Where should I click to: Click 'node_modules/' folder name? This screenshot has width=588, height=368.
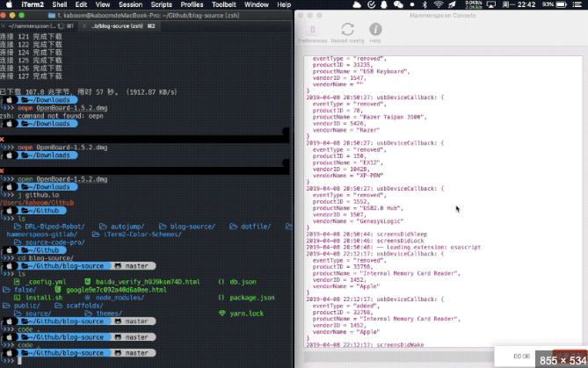pos(120,298)
